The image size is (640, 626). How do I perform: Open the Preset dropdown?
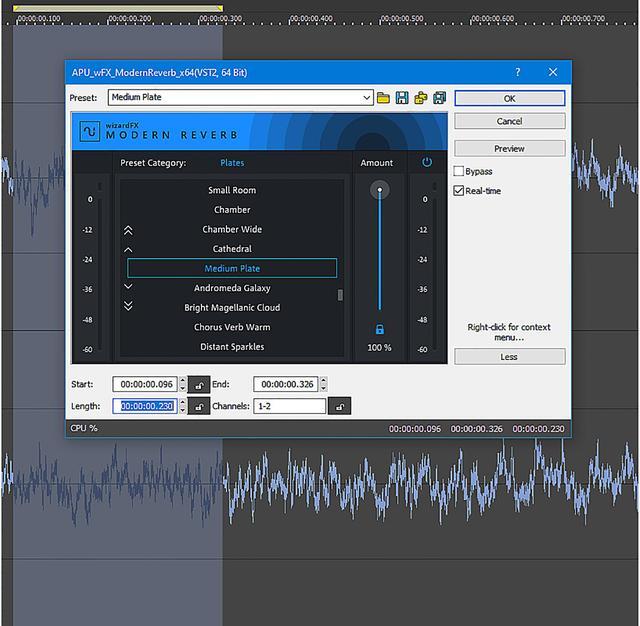pos(367,98)
